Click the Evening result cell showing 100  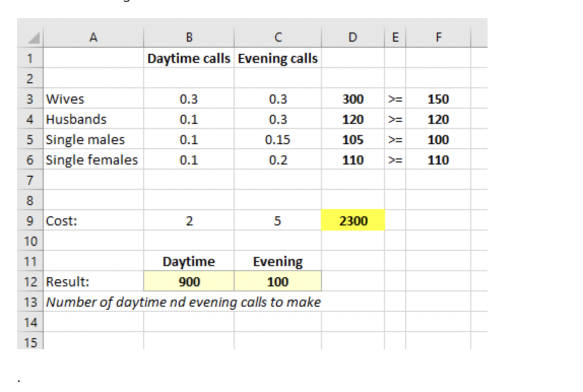(277, 282)
